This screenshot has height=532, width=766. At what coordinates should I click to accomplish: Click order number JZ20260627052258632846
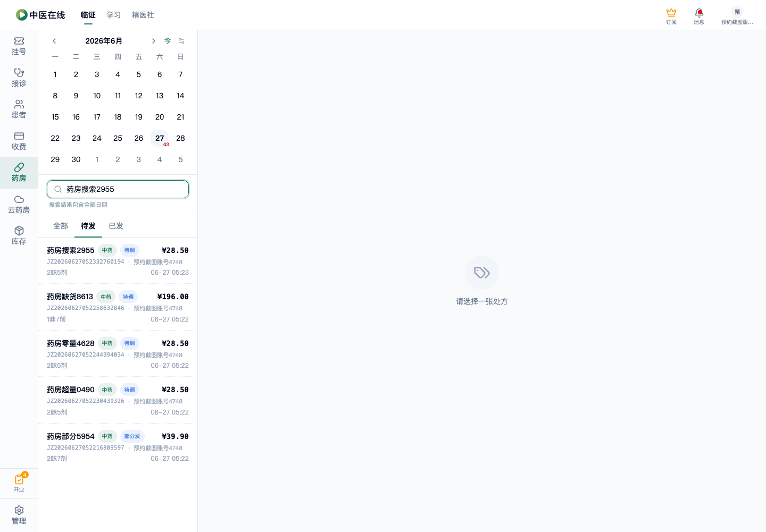pyautogui.click(x=86, y=308)
